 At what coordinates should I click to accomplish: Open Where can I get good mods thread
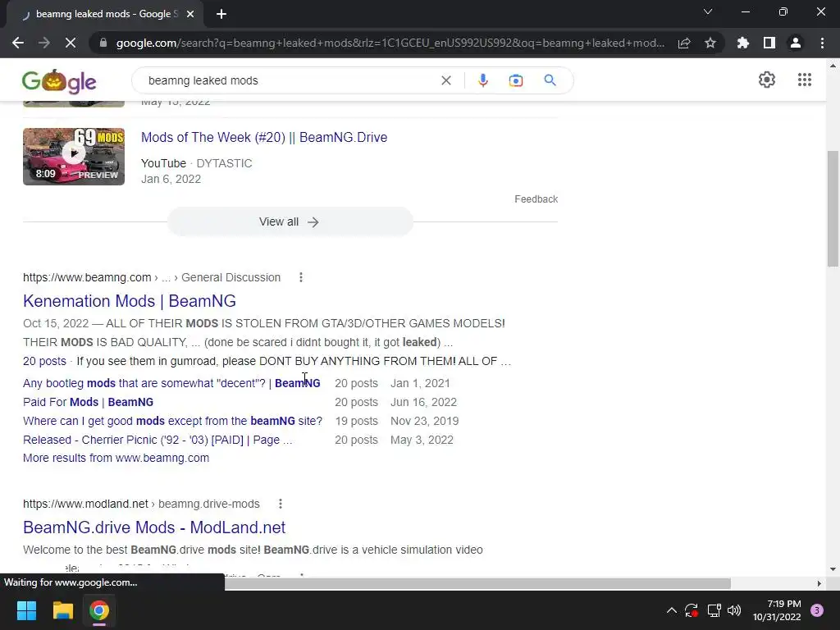coord(172,421)
